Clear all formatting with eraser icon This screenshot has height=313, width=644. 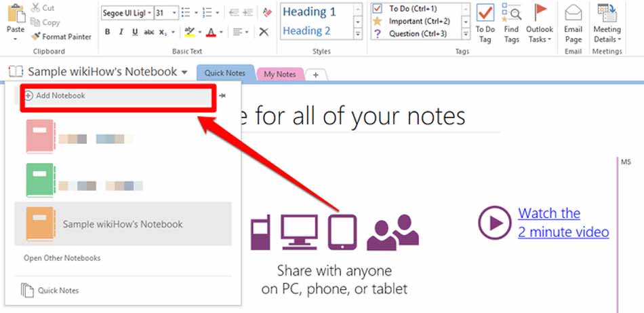pyautogui.click(x=267, y=13)
